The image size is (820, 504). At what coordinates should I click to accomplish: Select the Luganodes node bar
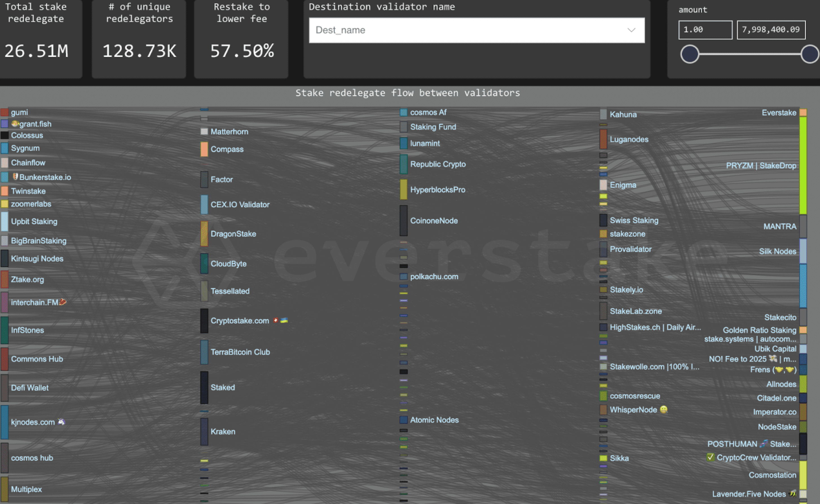[x=603, y=139]
